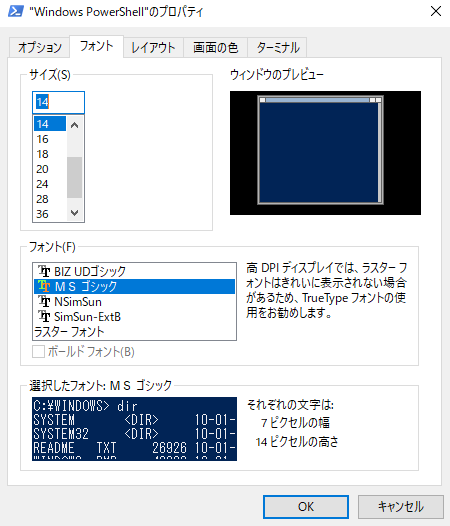The image size is (450, 526).
Task: Go to the 画面の色 tab
Action: coord(215,48)
